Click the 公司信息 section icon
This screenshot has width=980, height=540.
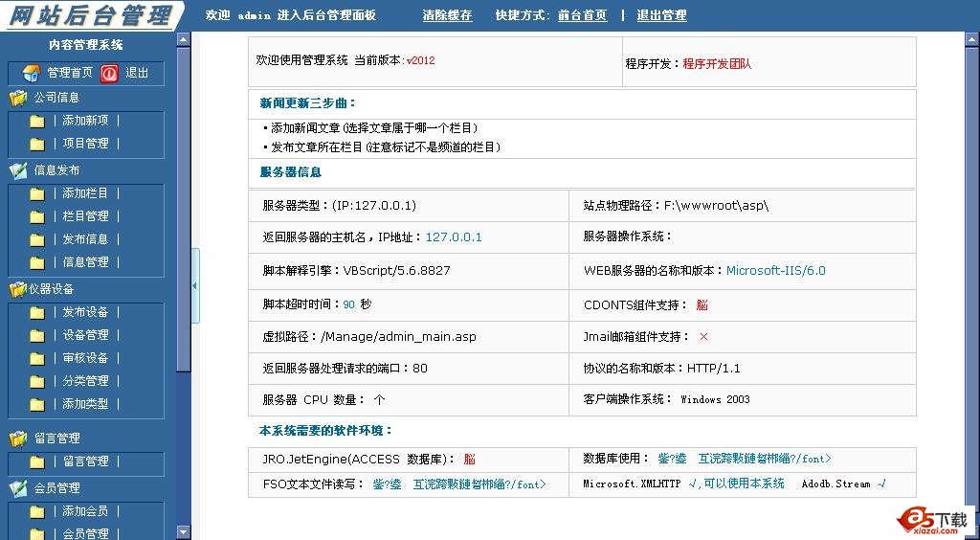tap(18, 98)
